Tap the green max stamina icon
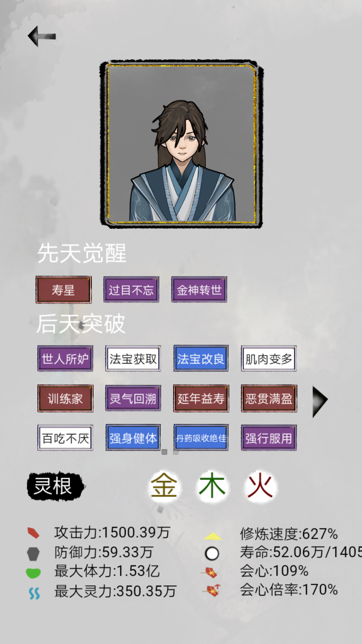This screenshot has width=362, height=644. 33,573
